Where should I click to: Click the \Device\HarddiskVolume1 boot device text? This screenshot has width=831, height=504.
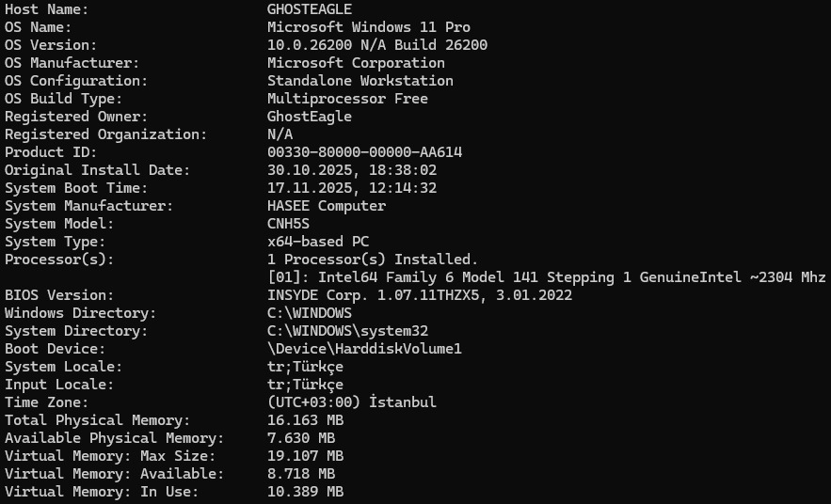[364, 349]
